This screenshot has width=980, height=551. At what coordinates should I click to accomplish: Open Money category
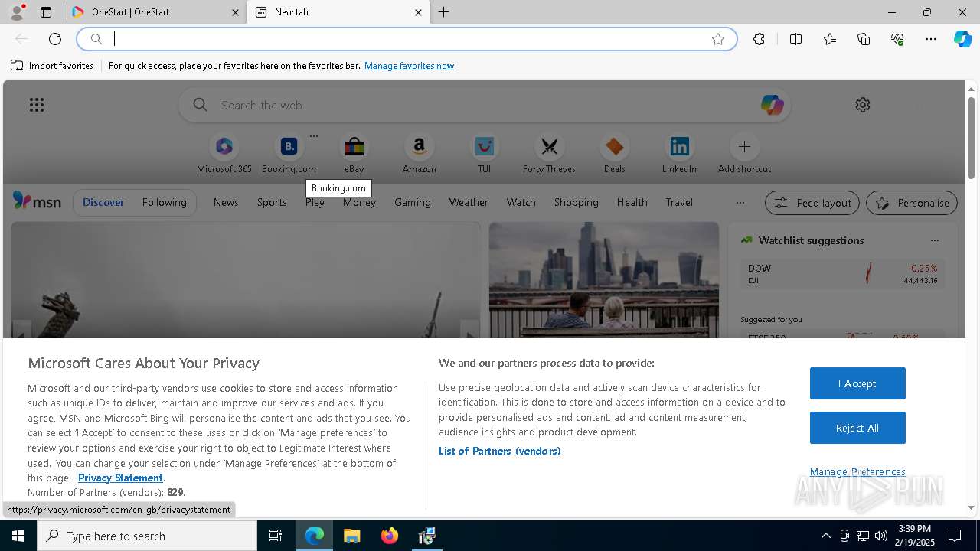point(359,202)
